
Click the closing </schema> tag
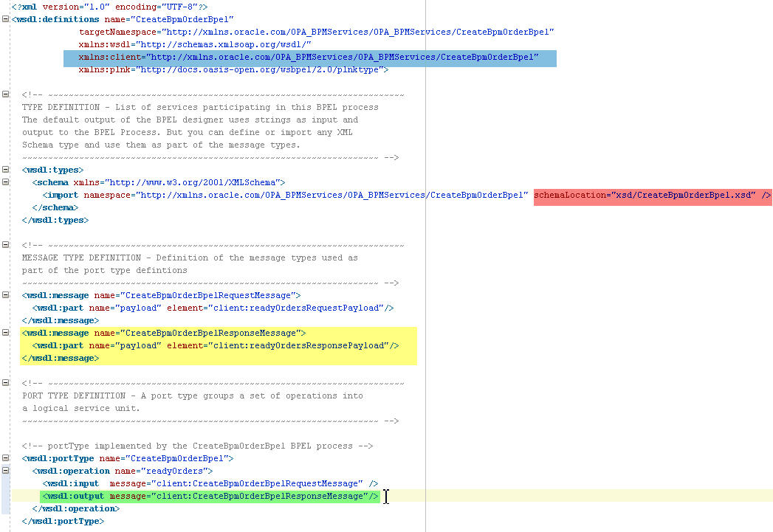[x=55, y=208]
